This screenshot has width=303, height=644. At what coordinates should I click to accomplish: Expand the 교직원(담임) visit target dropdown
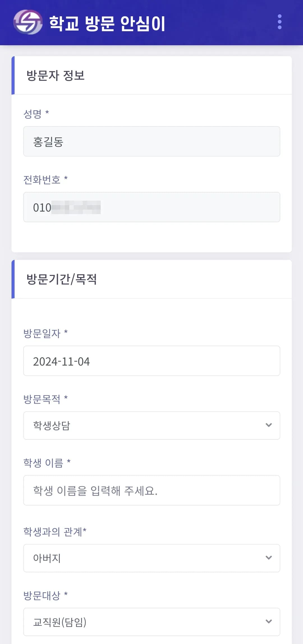(x=151, y=622)
